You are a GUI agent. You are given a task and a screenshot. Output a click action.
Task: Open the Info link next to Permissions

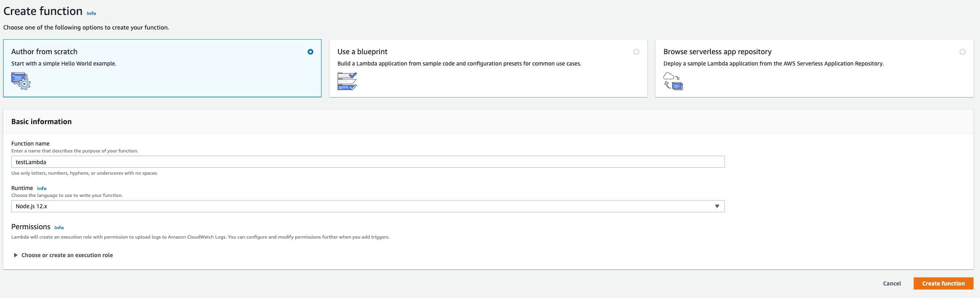tap(59, 228)
